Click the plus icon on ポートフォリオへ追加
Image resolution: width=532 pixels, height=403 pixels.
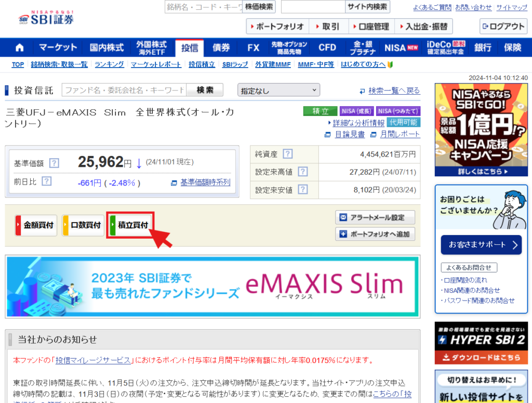click(343, 234)
